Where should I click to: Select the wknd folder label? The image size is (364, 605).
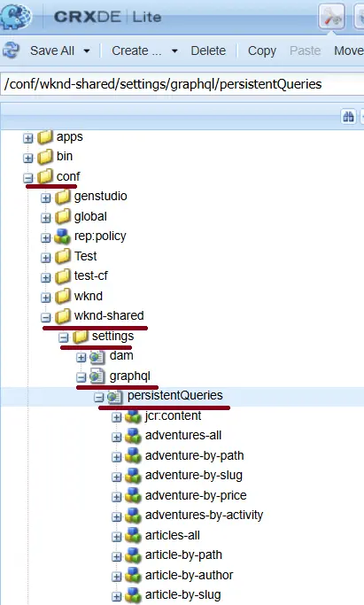click(x=89, y=296)
